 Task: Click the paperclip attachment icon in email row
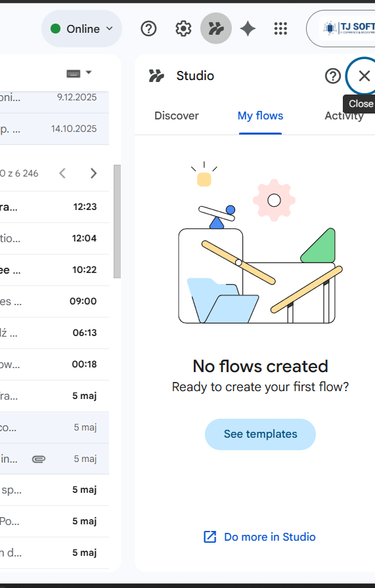pos(39,459)
